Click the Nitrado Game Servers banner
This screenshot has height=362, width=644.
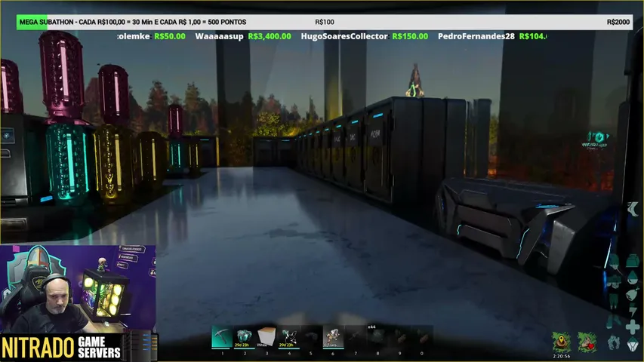[x=79, y=347]
